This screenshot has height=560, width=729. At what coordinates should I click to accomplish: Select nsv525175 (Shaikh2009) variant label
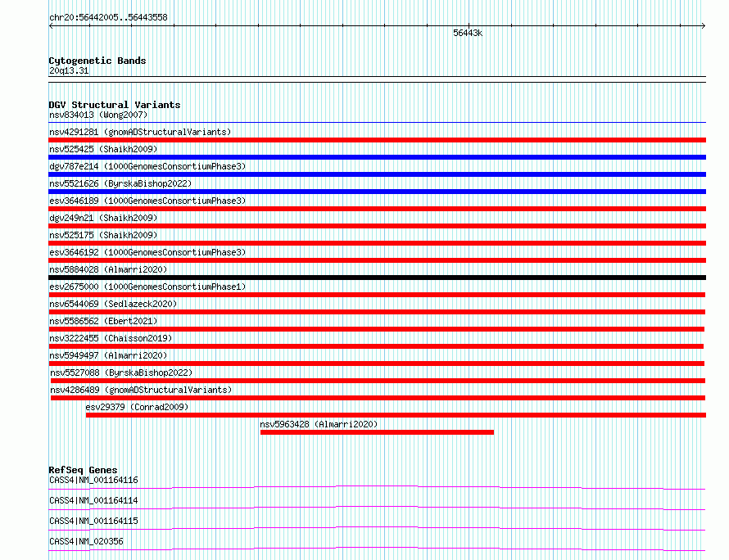pyautogui.click(x=103, y=235)
